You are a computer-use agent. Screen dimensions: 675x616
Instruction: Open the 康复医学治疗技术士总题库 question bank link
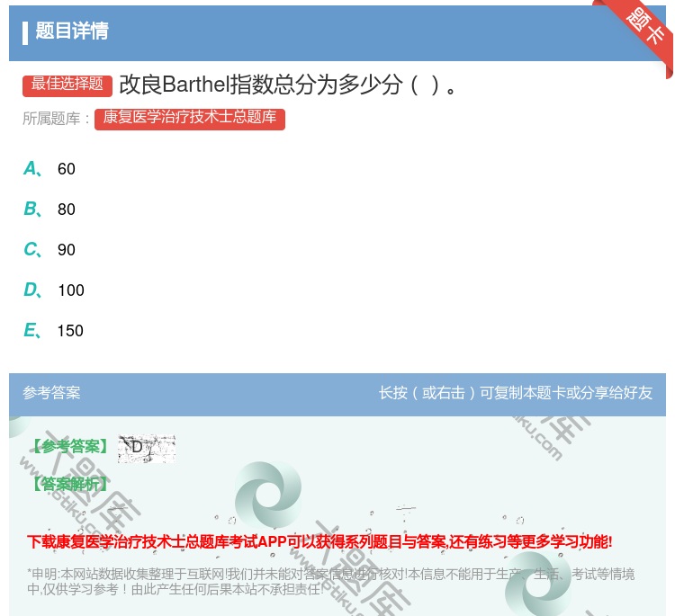pyautogui.click(x=189, y=119)
